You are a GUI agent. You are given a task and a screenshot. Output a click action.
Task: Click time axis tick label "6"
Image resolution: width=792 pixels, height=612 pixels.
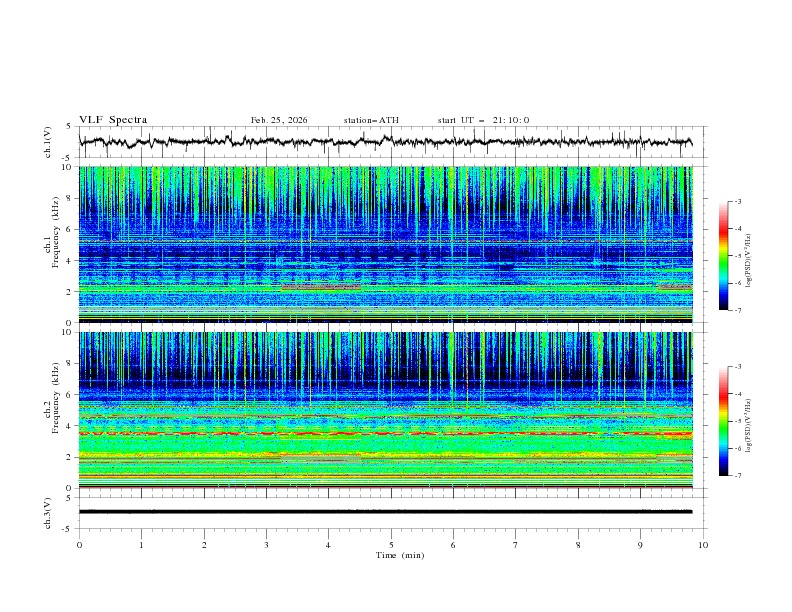(x=453, y=545)
